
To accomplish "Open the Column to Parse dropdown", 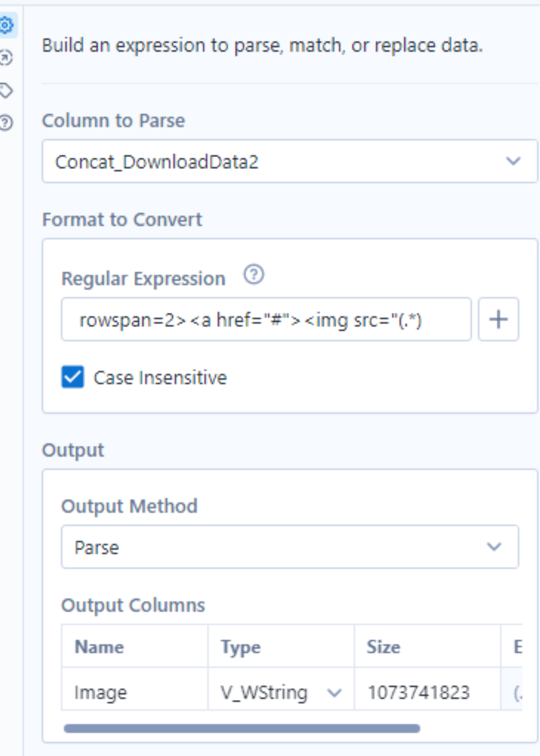I will [x=290, y=161].
